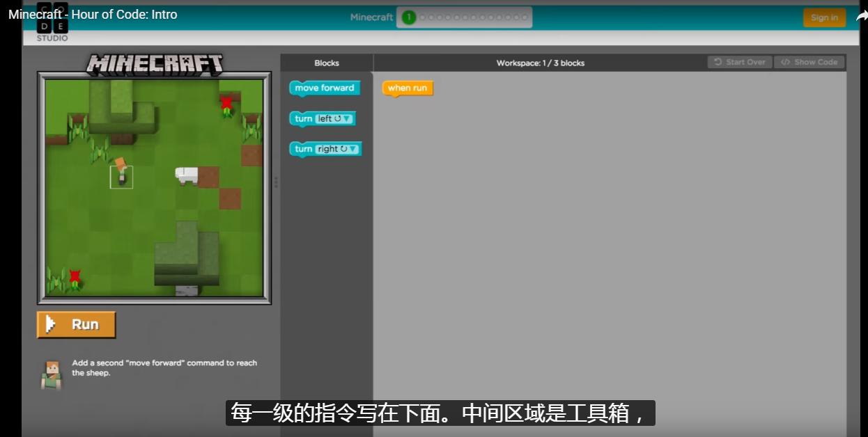Open the turn left direction dropdown
Screen dimensions: 868x437
(346, 118)
